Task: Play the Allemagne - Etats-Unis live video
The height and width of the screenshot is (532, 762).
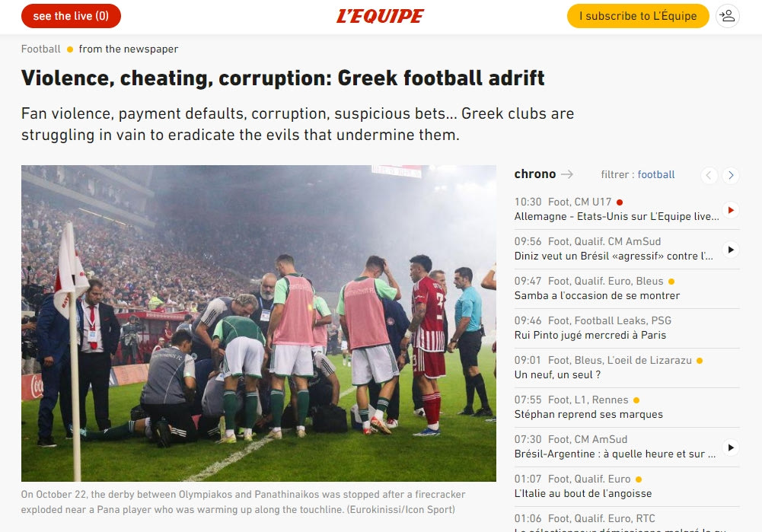Action: (x=731, y=210)
